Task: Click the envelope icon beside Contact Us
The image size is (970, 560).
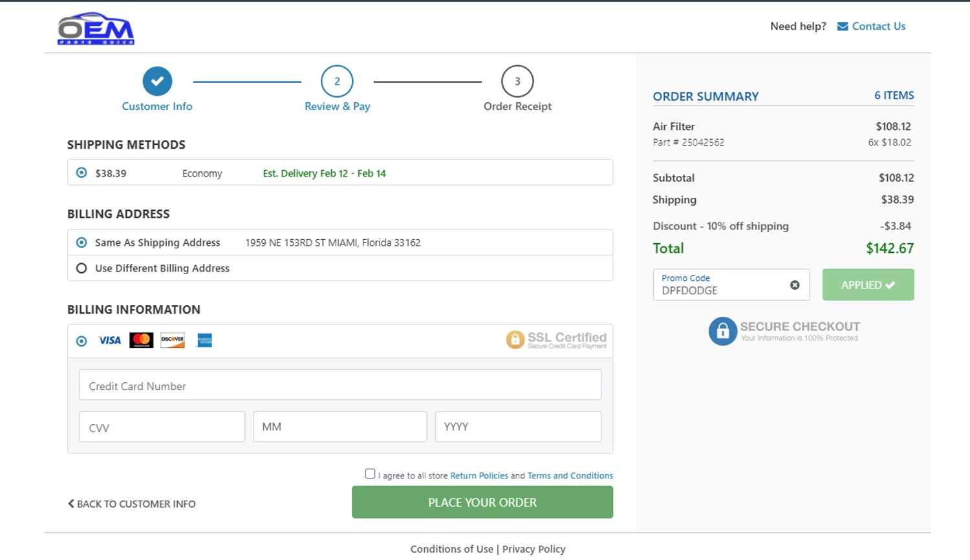Action: click(843, 27)
